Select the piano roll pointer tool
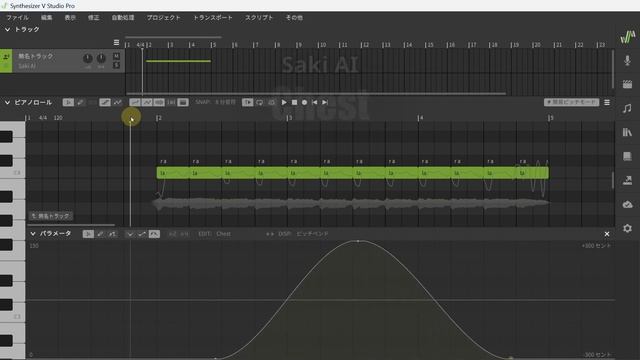This screenshot has width=640, height=360. click(68, 102)
